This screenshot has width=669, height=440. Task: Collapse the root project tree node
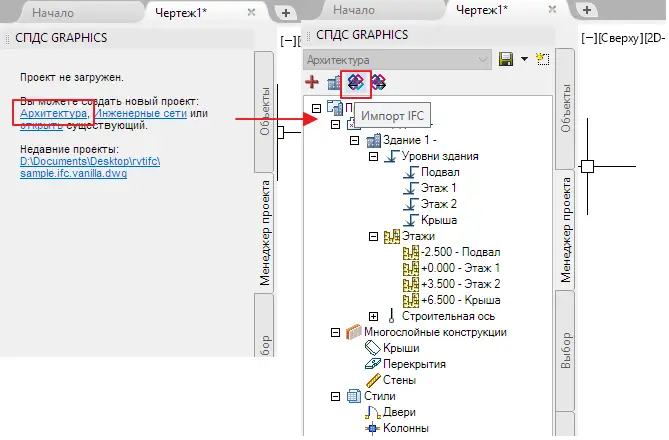click(x=316, y=108)
